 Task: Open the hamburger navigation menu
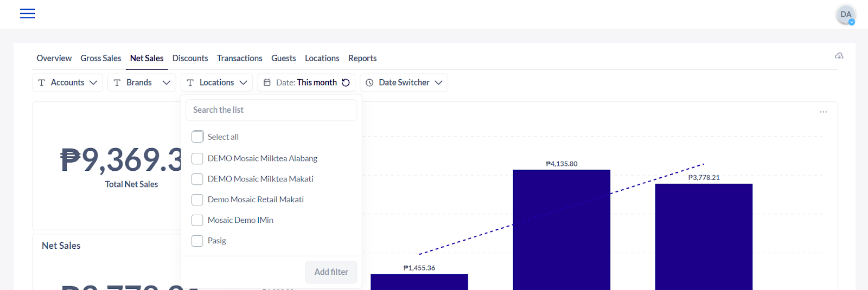tap(27, 14)
